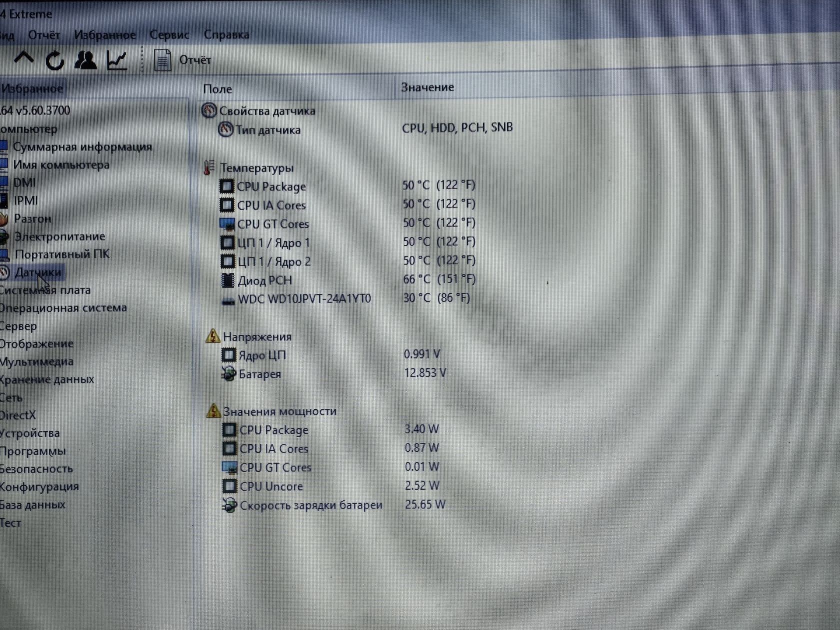Image resolution: width=840 pixels, height=630 pixels.
Task: Click the Скорость зарядки батареи icon
Action: click(x=229, y=505)
